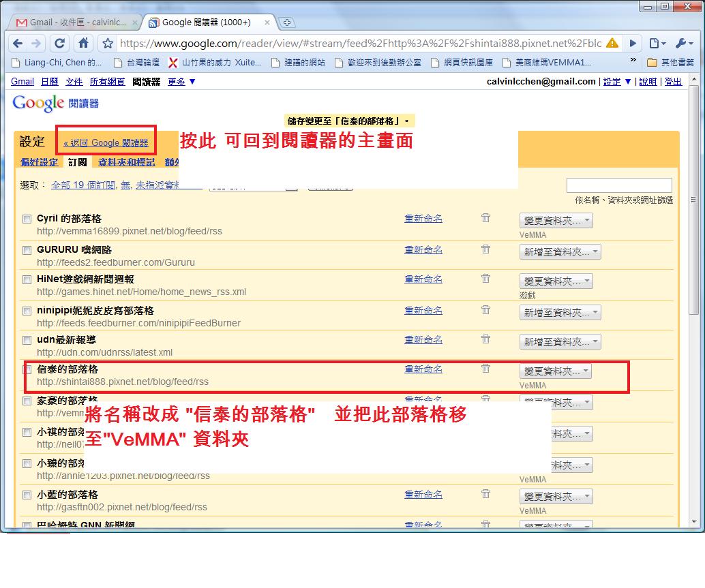Screen dimensions: 705x588
Task: Open the wrench tools menu
Action: click(x=684, y=44)
